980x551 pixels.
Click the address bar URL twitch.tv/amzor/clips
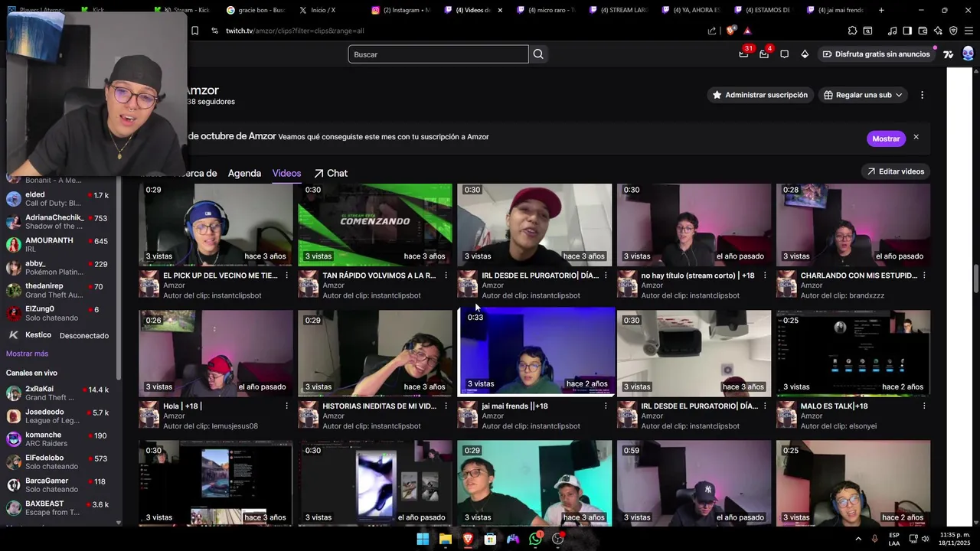click(295, 31)
